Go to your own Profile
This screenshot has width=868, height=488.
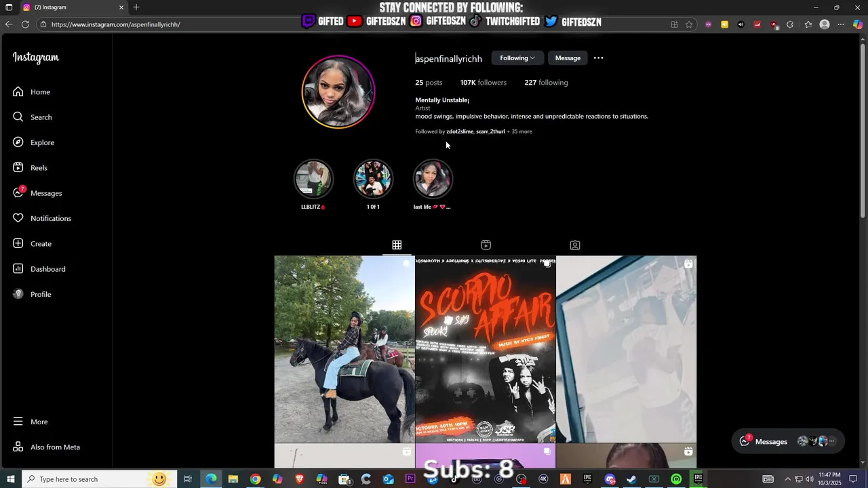click(x=32, y=294)
